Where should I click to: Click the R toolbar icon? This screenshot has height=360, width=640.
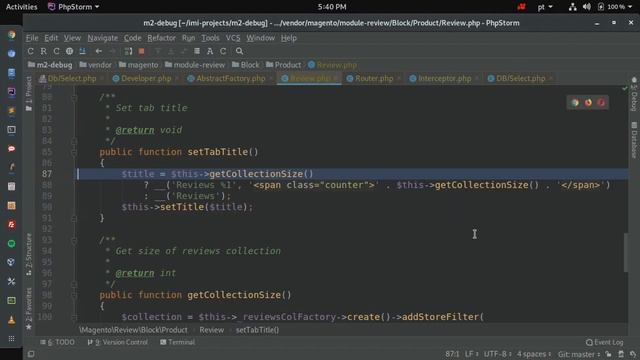tap(43, 51)
